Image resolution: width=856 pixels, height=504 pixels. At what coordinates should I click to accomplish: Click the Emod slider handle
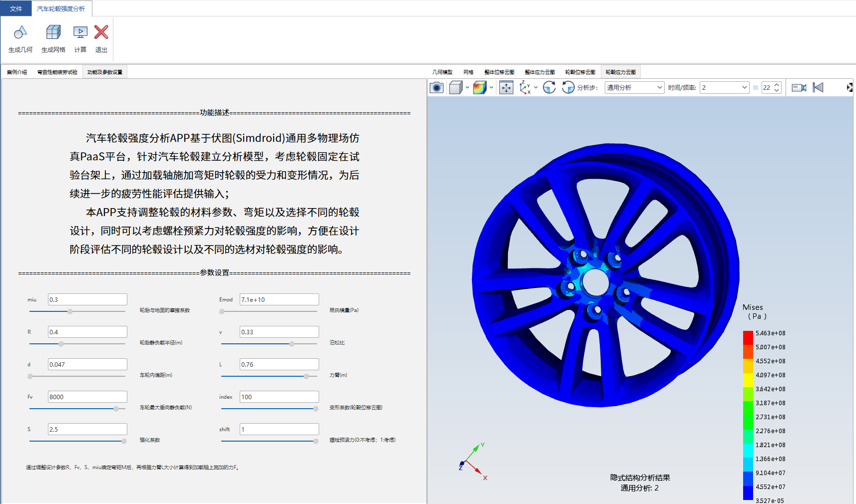(222, 311)
